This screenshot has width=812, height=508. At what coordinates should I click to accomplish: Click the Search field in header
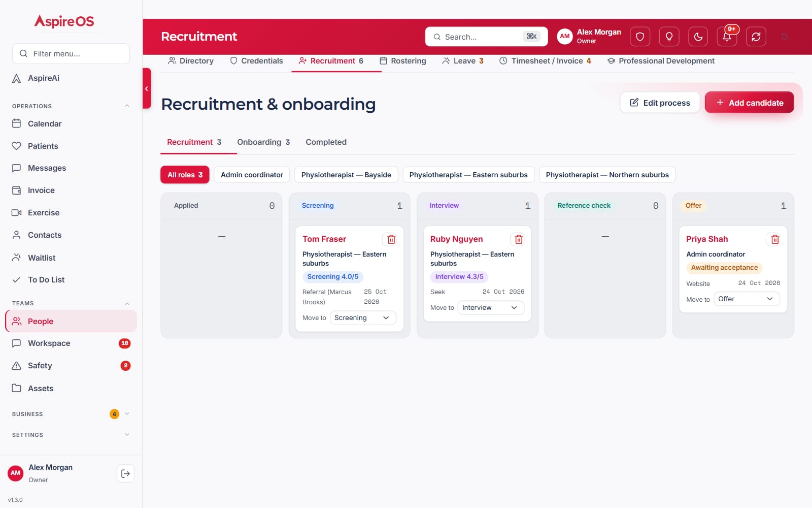[486, 37]
